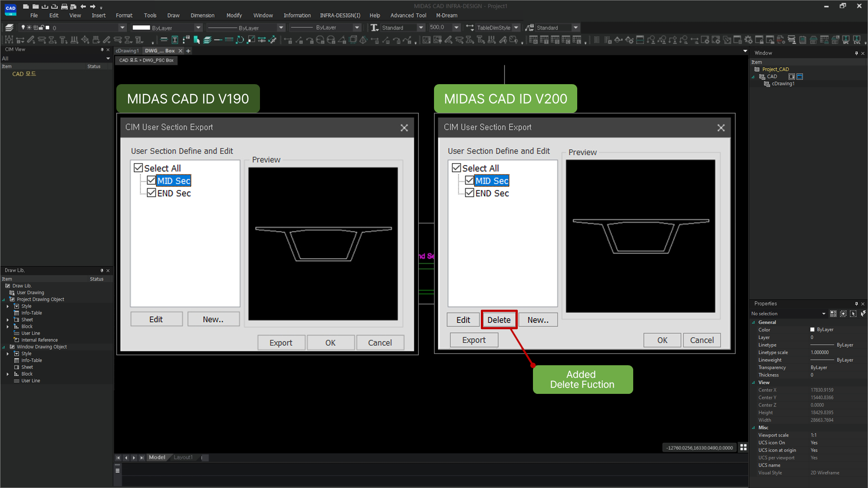Toggle layer freeze sun icon

point(29,27)
